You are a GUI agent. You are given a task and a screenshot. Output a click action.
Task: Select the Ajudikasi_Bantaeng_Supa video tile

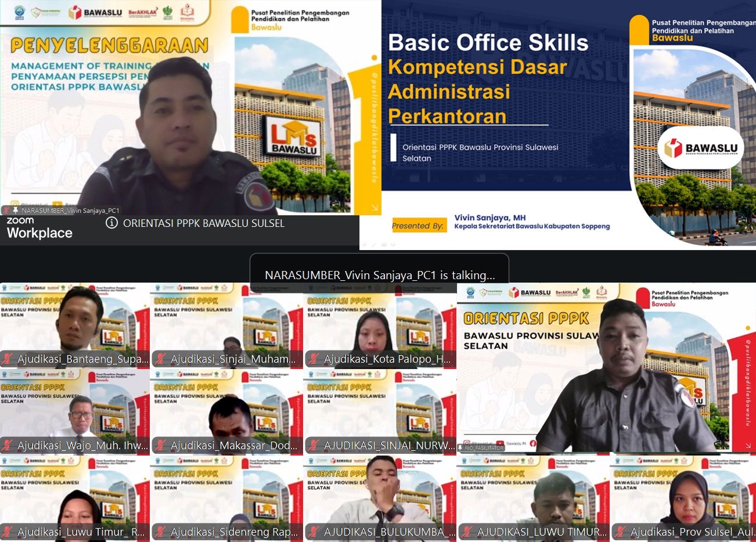[75, 326]
